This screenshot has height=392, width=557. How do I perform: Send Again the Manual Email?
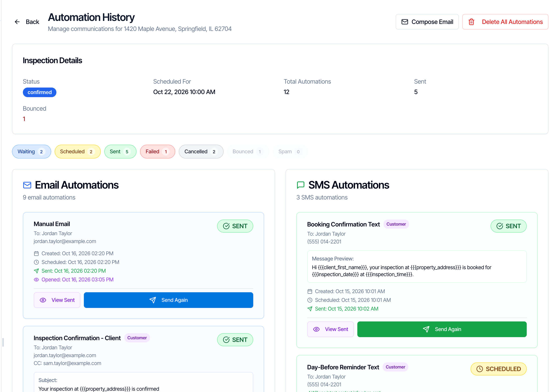click(x=168, y=300)
